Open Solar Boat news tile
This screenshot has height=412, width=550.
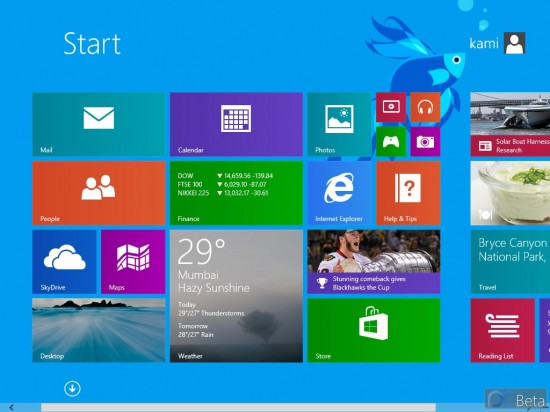click(510, 124)
